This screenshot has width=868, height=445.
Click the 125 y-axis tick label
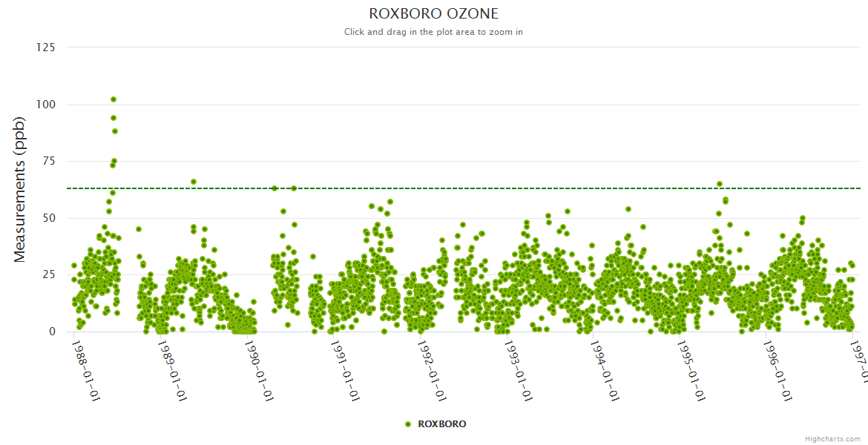coord(45,47)
